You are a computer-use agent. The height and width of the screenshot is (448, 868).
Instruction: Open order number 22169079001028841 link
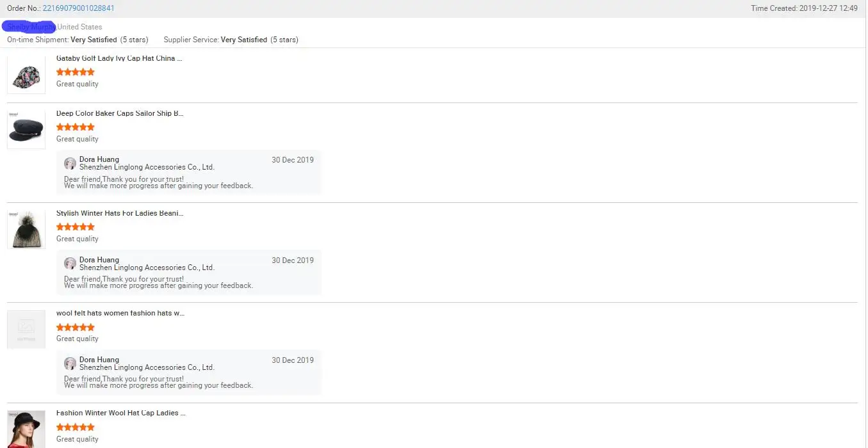(x=78, y=8)
